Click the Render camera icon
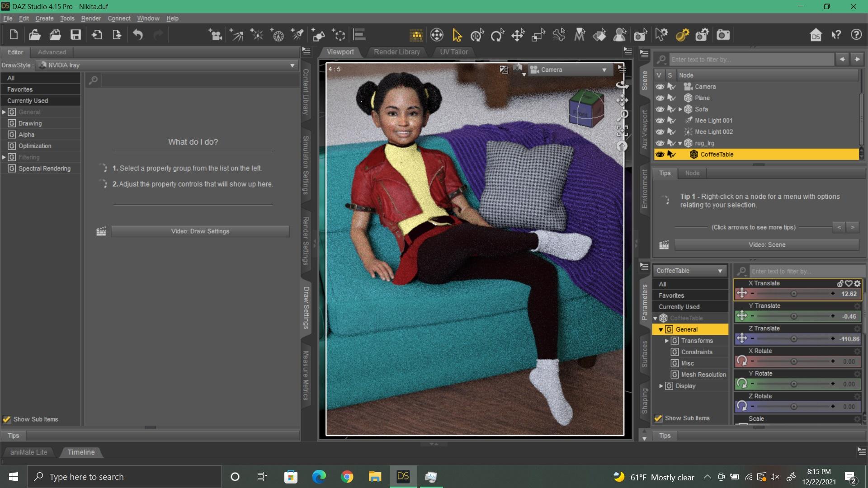Screen dimensions: 868x488 [x=723, y=35]
